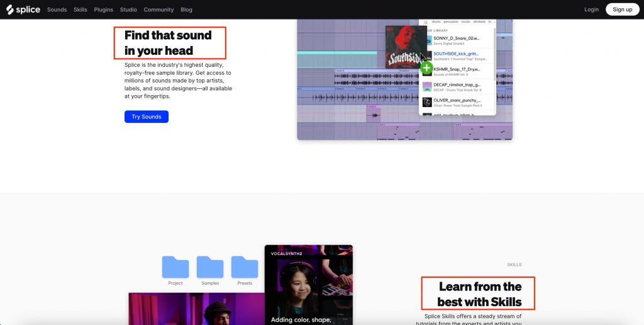This screenshot has width=644, height=325.
Task: Click the green plus add icon
Action: [x=427, y=68]
